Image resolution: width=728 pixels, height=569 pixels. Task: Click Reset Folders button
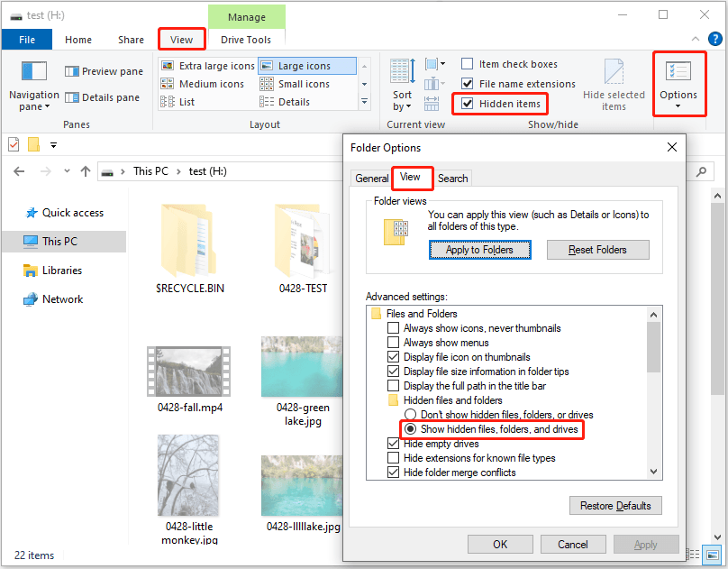pyautogui.click(x=597, y=250)
